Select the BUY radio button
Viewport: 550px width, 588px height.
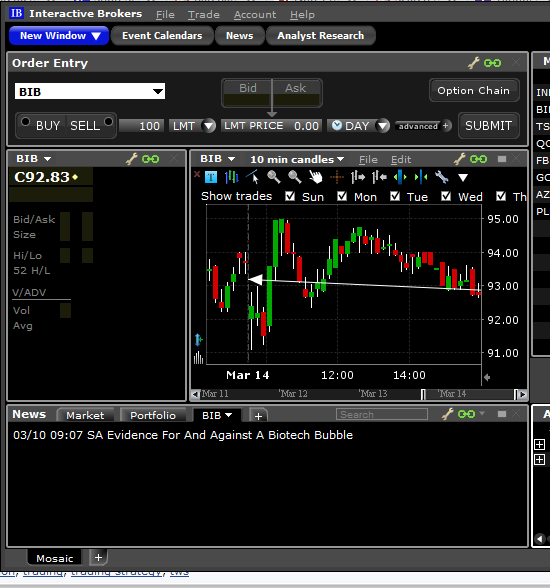coord(25,122)
